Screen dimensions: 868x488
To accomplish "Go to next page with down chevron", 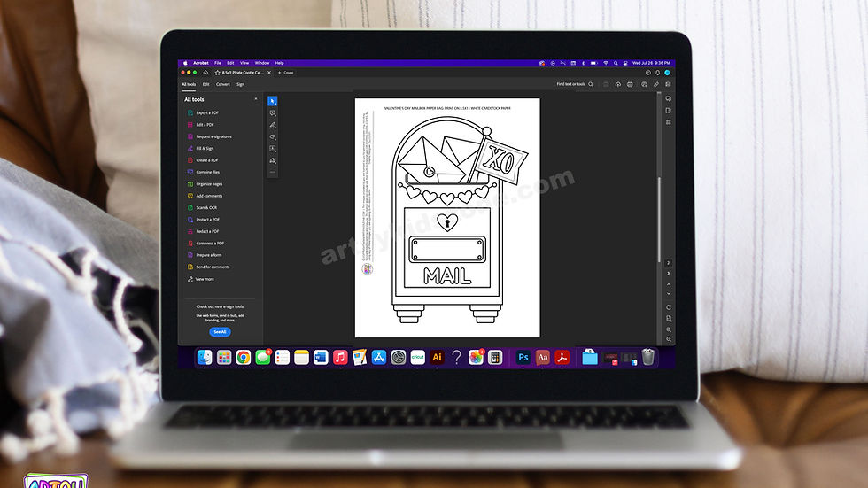I will [x=669, y=294].
